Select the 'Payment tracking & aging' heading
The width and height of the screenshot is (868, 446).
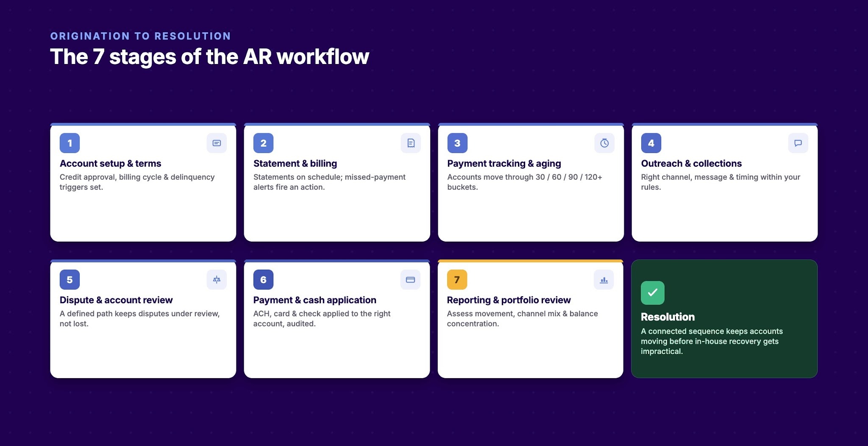(504, 164)
